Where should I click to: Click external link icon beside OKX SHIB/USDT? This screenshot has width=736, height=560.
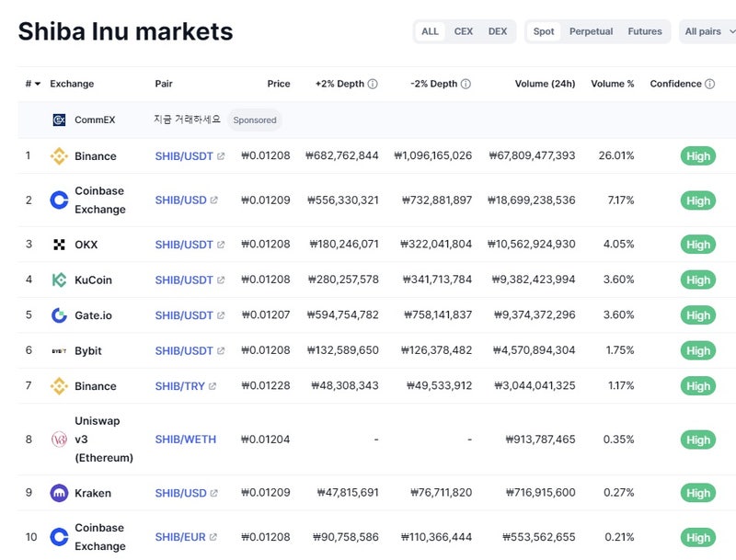click(x=221, y=245)
